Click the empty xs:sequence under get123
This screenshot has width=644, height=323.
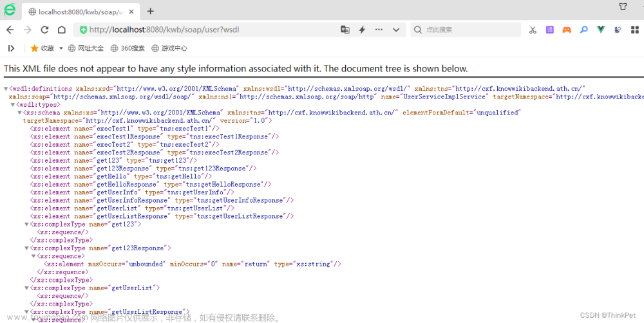click(62, 233)
